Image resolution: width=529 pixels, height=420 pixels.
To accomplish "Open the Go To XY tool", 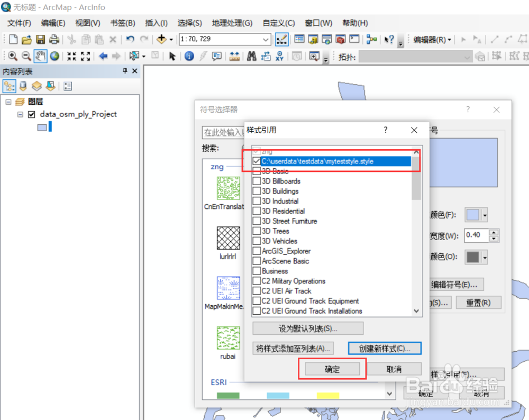I will (280, 56).
